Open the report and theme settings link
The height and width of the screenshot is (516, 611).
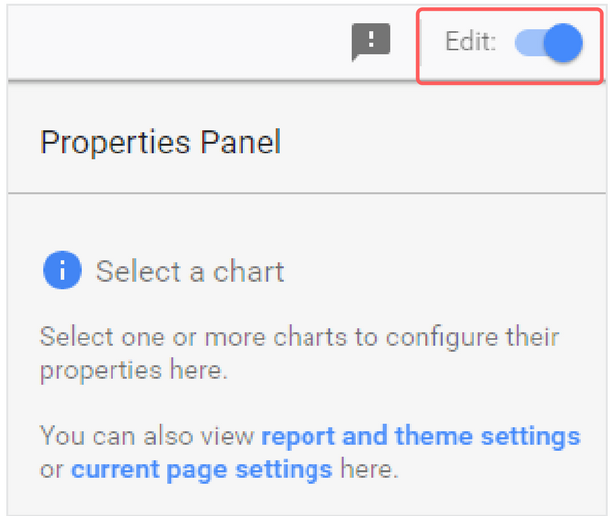click(420, 436)
